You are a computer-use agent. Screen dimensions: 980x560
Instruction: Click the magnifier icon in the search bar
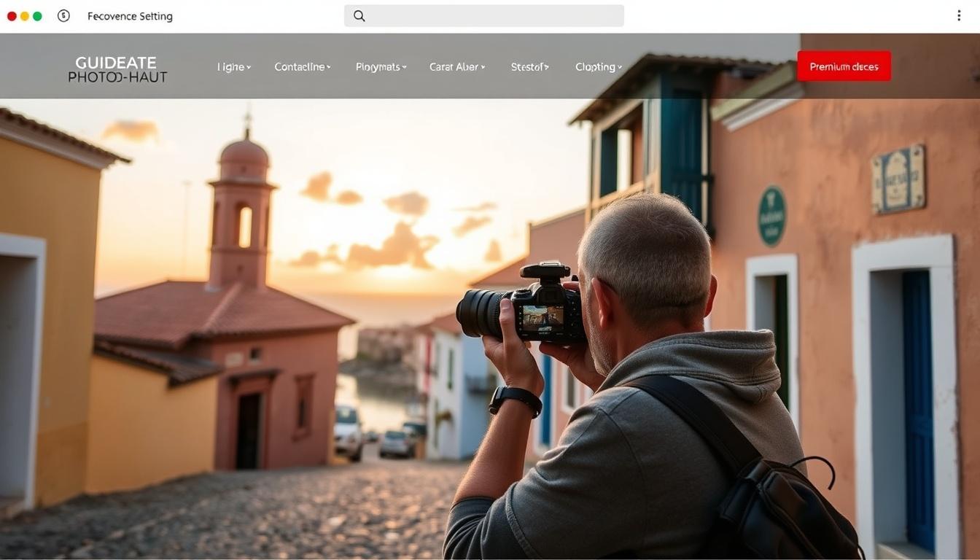(359, 16)
